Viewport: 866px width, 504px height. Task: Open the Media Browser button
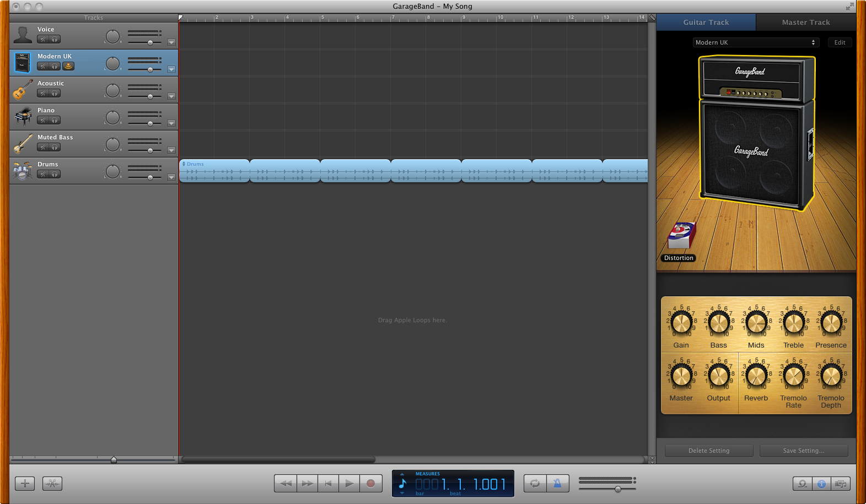[x=841, y=484]
